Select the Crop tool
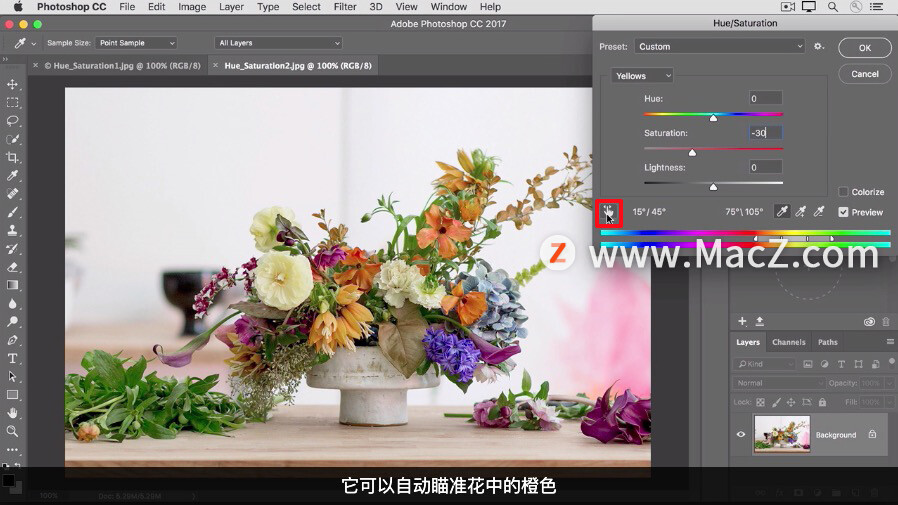 pos(12,157)
